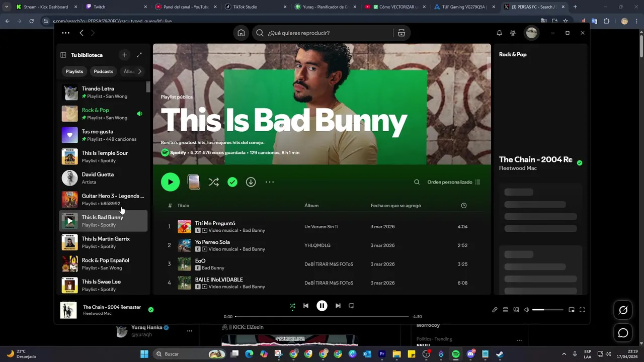Open This Is Temple Sour playlist
Screen dimensions: 644x362
coord(104,156)
